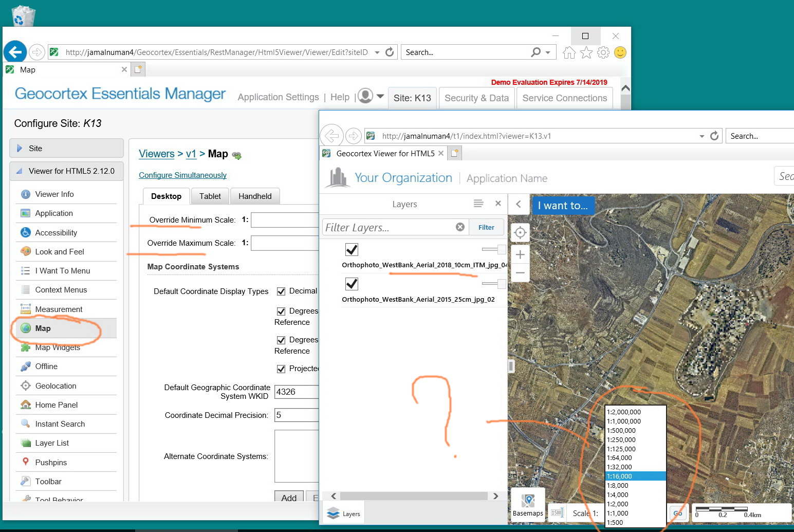This screenshot has height=532, width=794.
Task: Close the Map tab in the Manager browser
Action: pos(124,69)
